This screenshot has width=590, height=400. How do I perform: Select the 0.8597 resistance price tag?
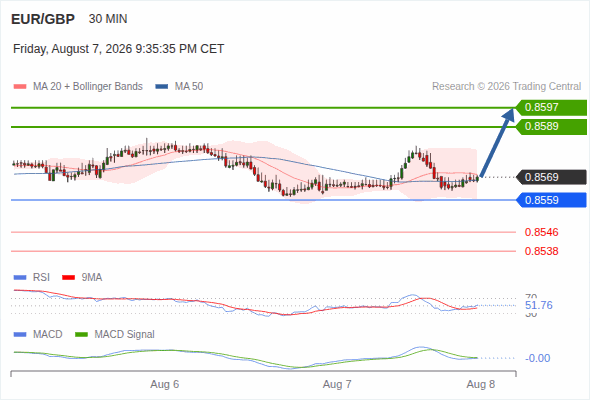[x=551, y=108]
